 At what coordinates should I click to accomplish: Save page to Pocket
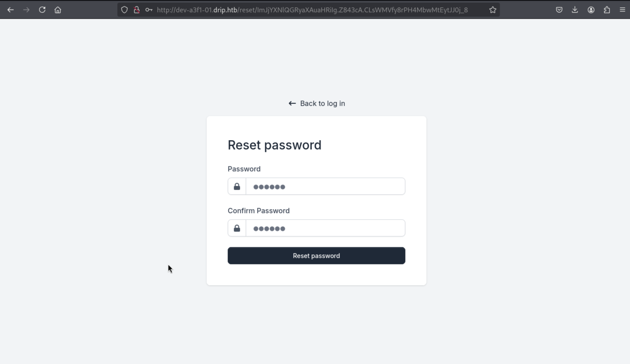[x=559, y=10]
